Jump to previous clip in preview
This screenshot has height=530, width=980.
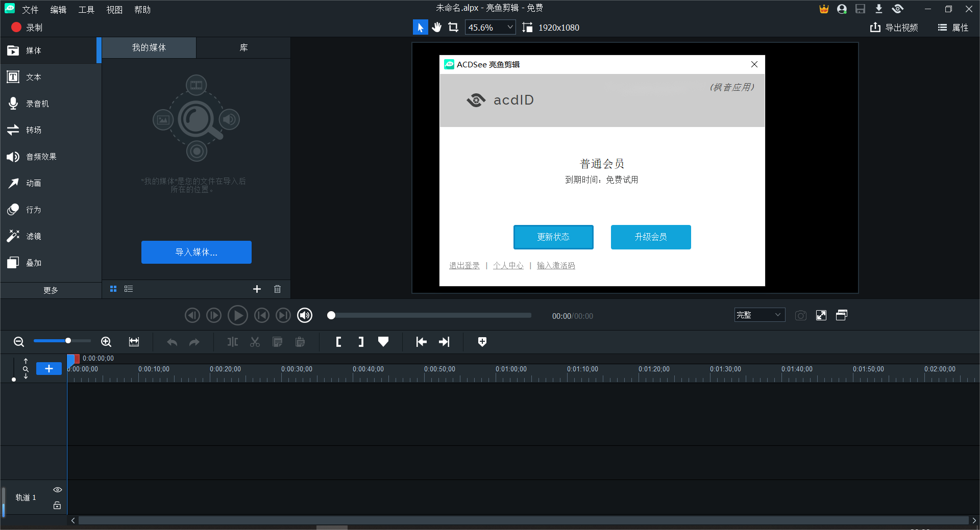click(x=262, y=315)
